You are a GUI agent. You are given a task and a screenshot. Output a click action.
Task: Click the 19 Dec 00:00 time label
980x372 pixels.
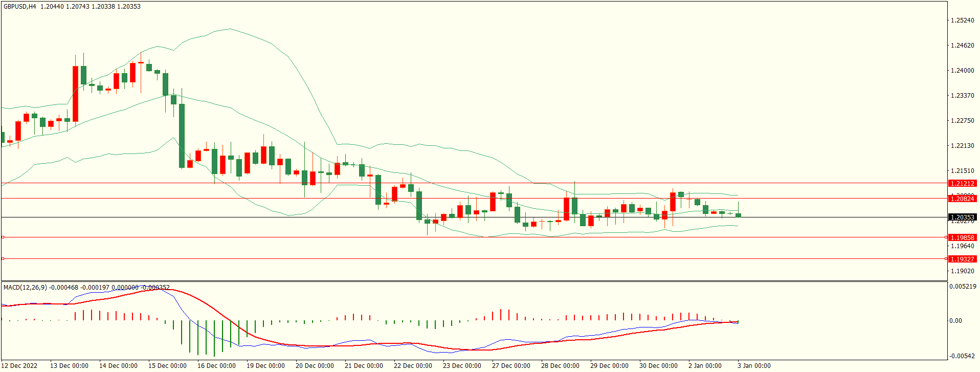click(x=265, y=366)
